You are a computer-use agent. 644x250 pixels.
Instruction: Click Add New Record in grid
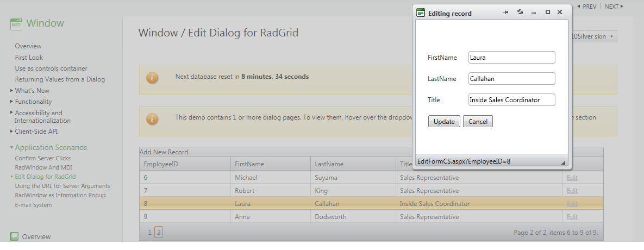point(164,152)
